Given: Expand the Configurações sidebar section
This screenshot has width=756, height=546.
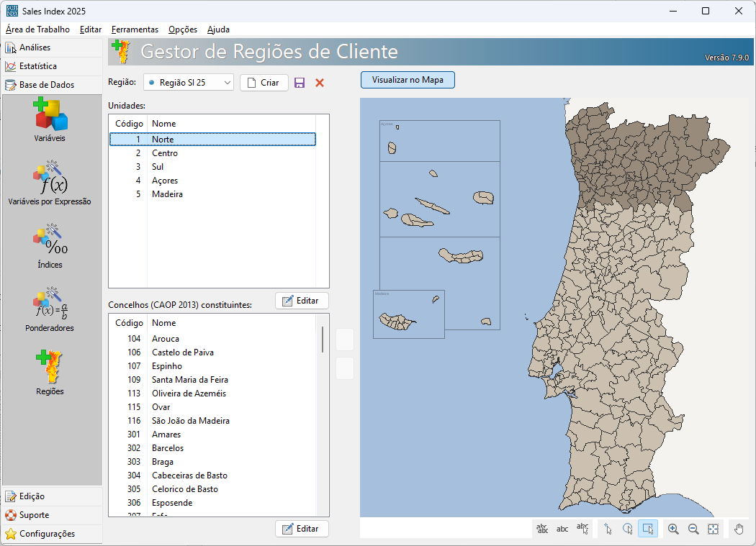Looking at the screenshot, I should coord(47,534).
